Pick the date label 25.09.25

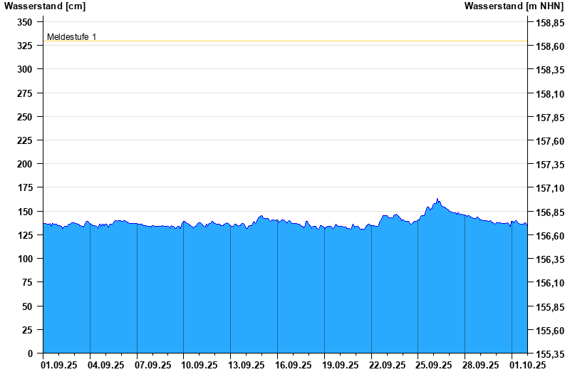tap(434, 365)
